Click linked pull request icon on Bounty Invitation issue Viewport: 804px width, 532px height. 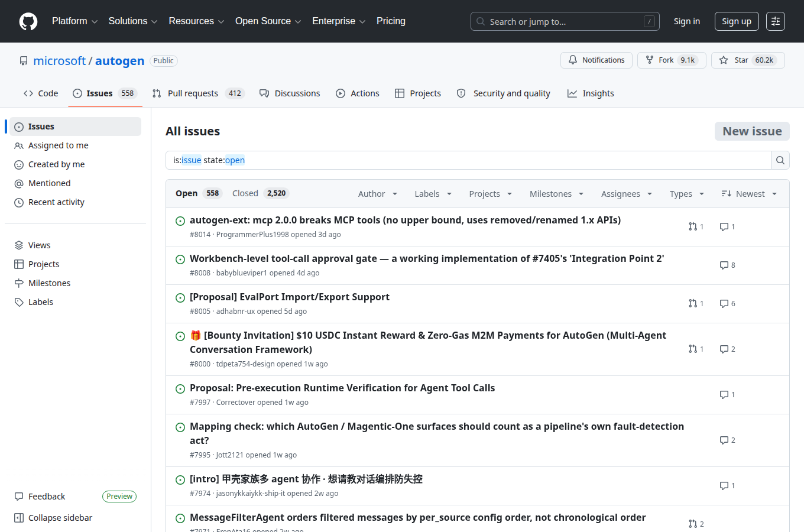click(692, 349)
